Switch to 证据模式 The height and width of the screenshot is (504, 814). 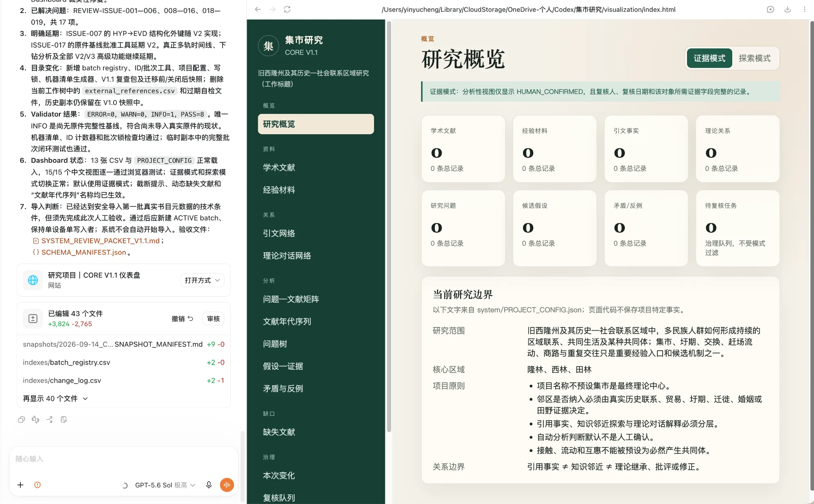point(709,58)
